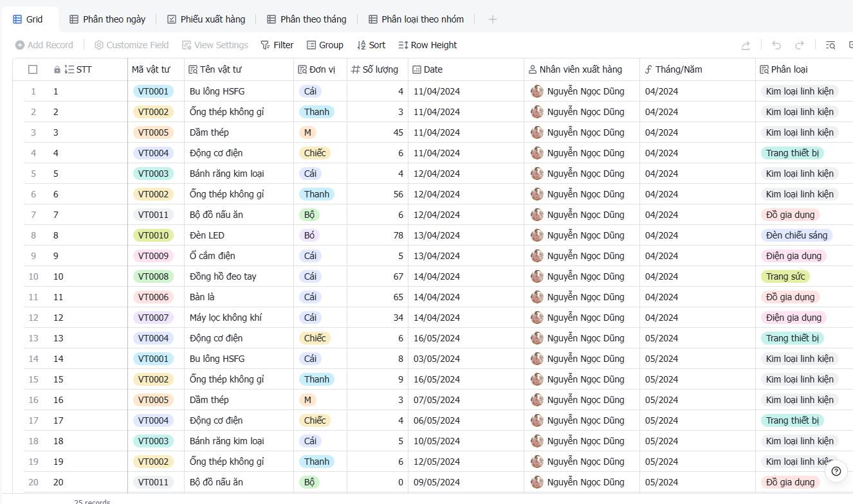Select quantity 78 cell
The image size is (853, 504).
click(x=378, y=235)
